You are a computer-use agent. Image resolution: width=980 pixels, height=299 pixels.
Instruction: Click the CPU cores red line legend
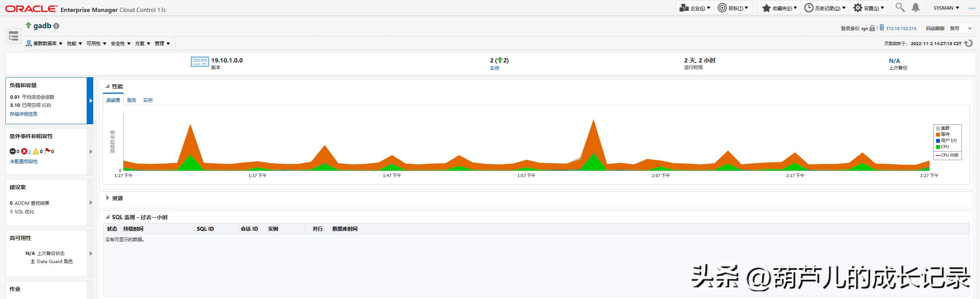[938, 155]
